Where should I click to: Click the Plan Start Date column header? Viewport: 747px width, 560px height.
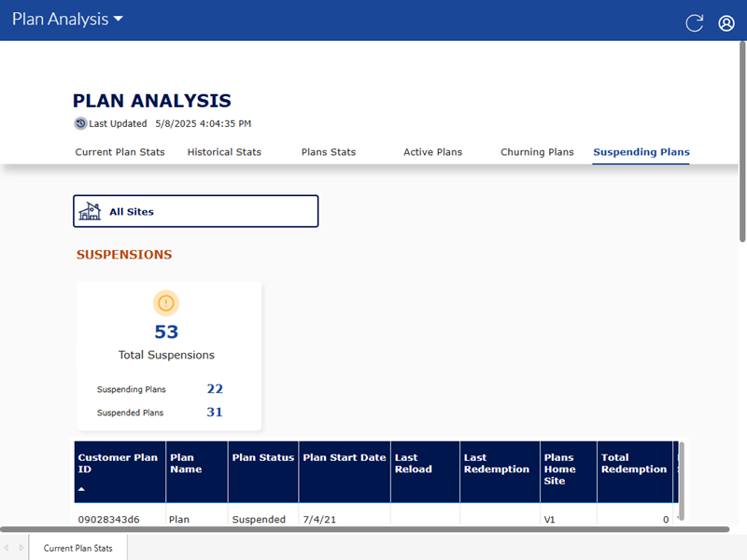(x=345, y=471)
